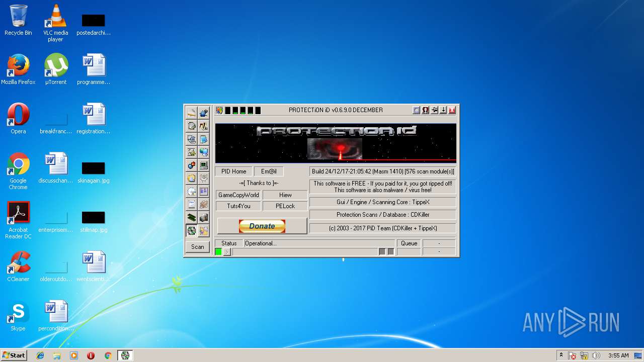The width and height of the screenshot is (644, 362).
Task: Click the clock gauge side toolbar icon
Action: coord(192,191)
